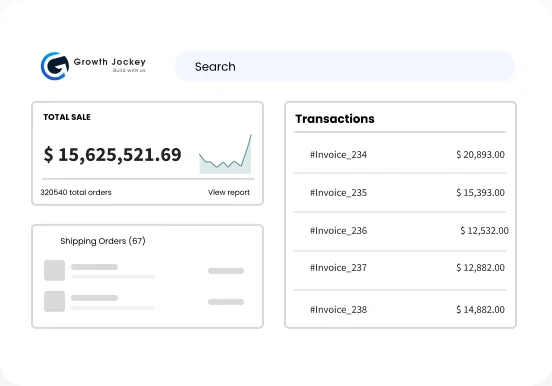Screen dimensions: 552x386
Task: Open transaction #Invoice_237
Action: click(400, 268)
